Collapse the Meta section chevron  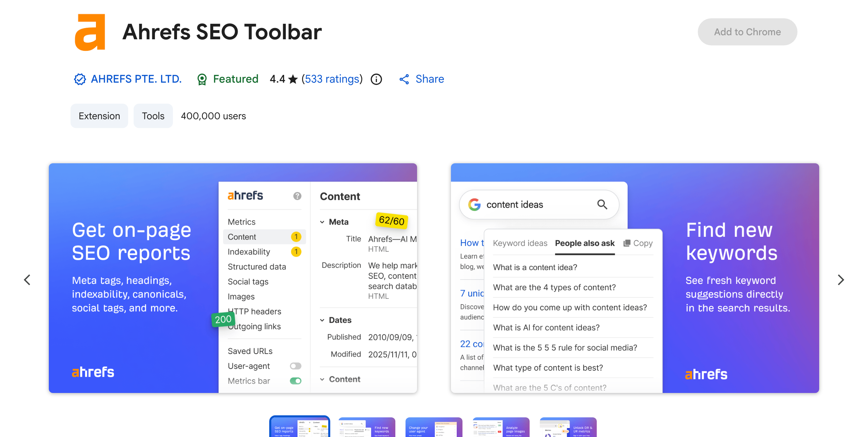[322, 222]
